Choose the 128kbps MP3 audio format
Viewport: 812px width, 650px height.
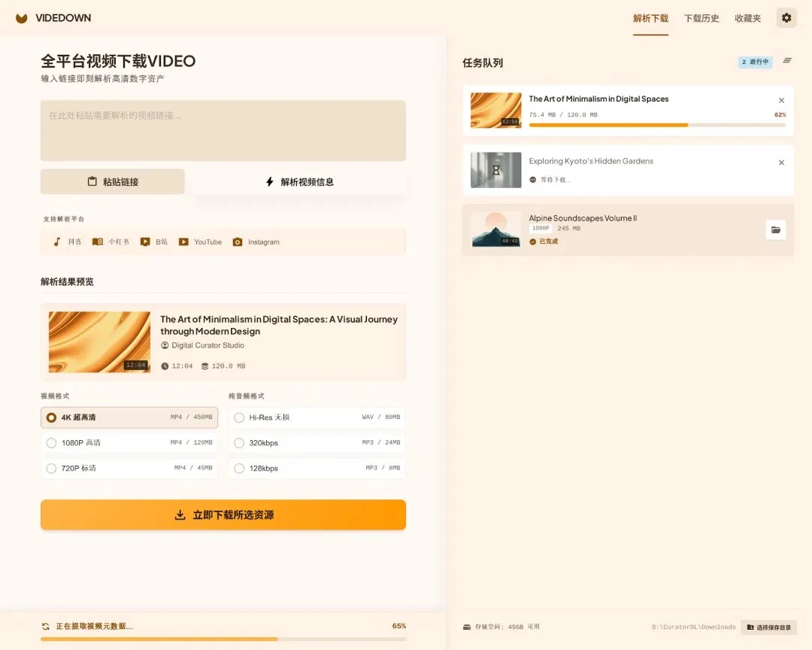(317, 468)
